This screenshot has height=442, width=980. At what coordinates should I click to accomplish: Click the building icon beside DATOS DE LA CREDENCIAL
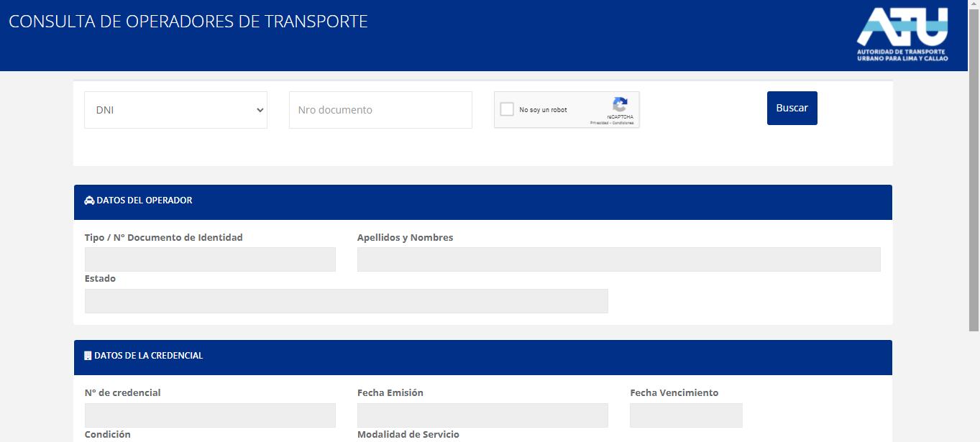click(x=86, y=355)
